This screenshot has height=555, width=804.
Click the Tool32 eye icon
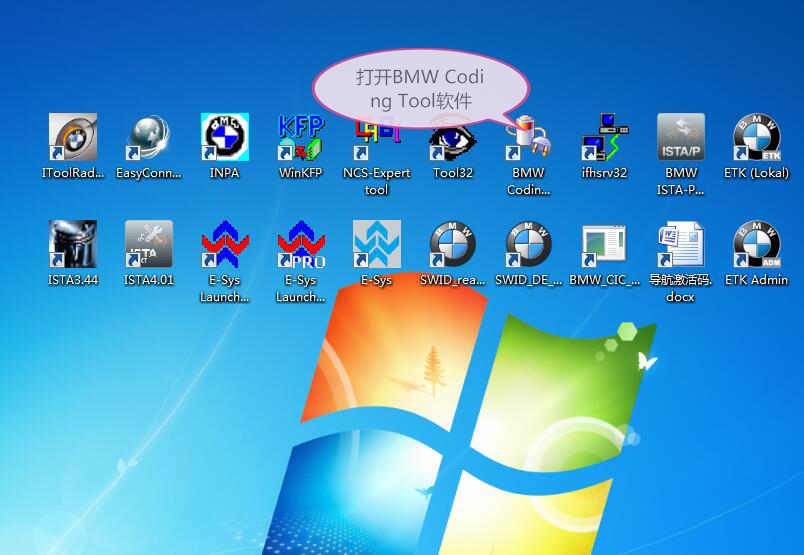453,138
